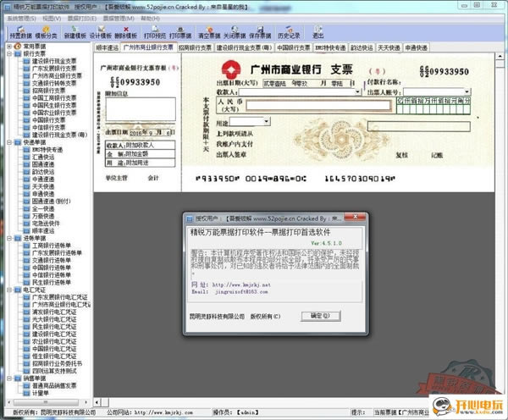This screenshot has height=420, width=508.
Task: Collapse the 电汇凭证 tree node
Action: (9, 290)
